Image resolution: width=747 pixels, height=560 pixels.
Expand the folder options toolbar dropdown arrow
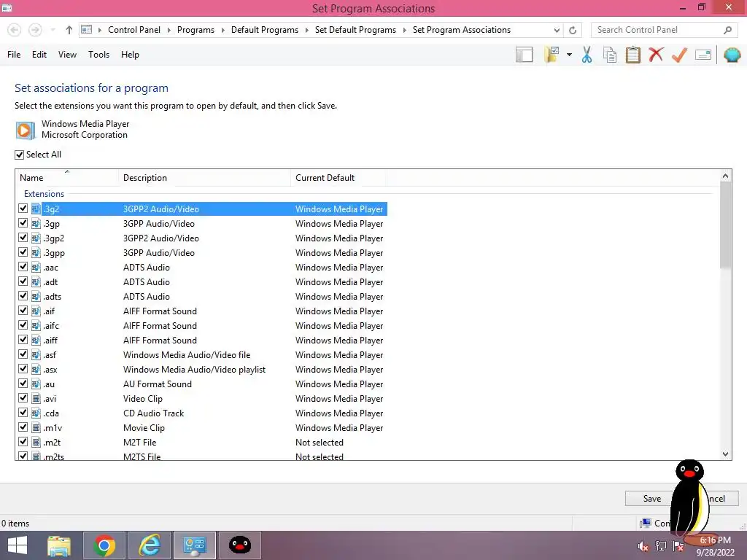point(569,55)
